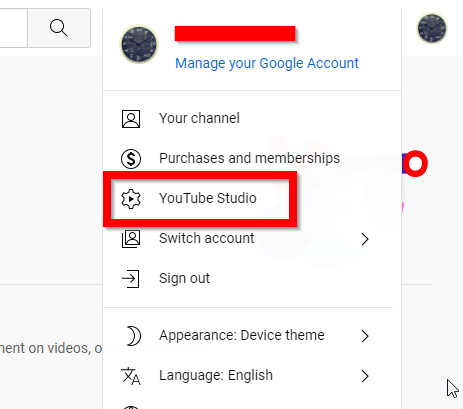
Task: Click the Language translate icon
Action: click(x=131, y=376)
